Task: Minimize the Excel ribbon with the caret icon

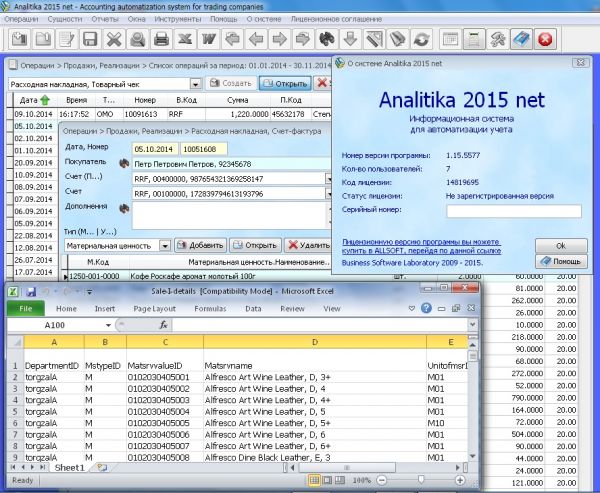Action: pos(412,308)
